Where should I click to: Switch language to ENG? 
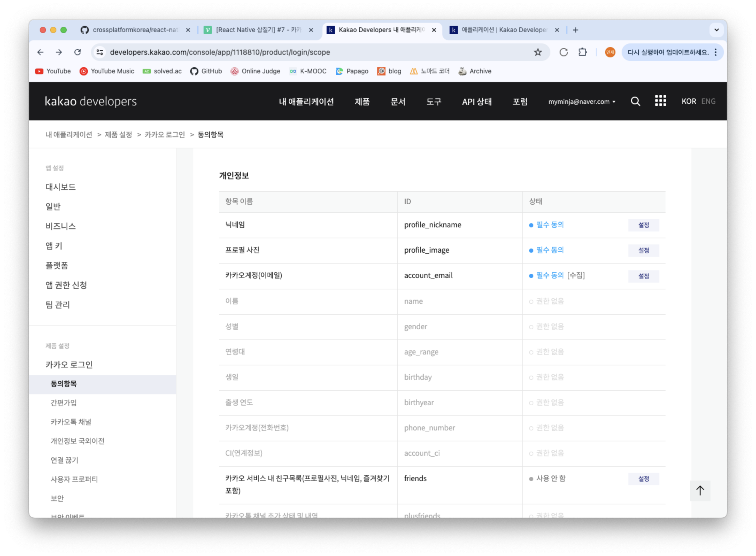pos(708,101)
